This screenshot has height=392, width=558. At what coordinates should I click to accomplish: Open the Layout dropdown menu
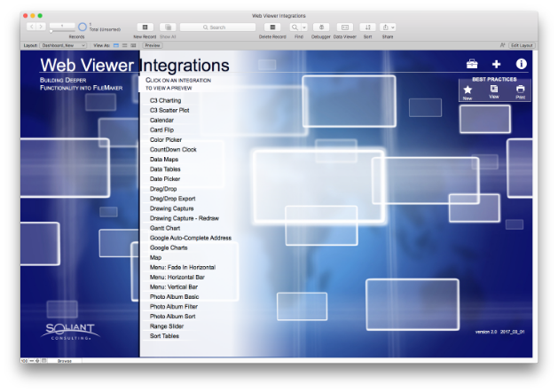[x=63, y=44]
